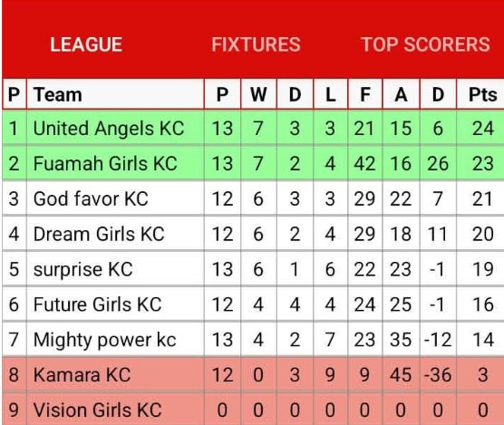Switch to the LEAGUE tab

coord(86,44)
